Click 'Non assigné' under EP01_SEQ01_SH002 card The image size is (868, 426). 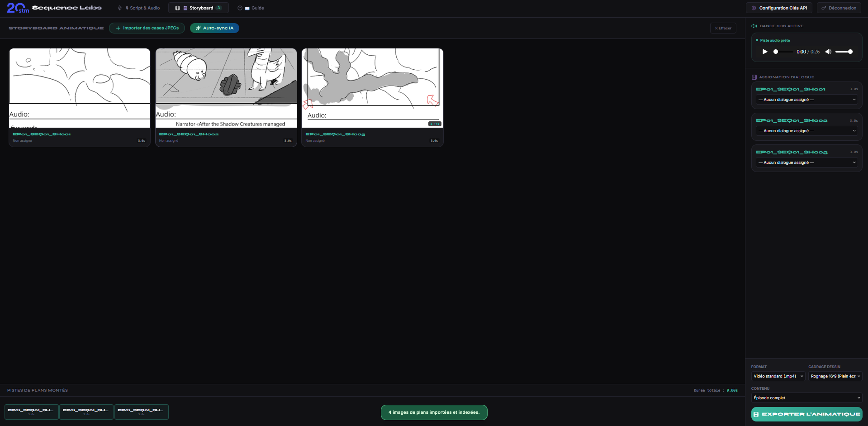coord(169,141)
